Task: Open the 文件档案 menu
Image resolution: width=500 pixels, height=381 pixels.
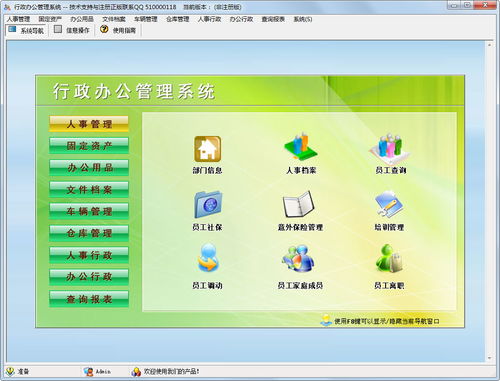Action: tap(114, 19)
